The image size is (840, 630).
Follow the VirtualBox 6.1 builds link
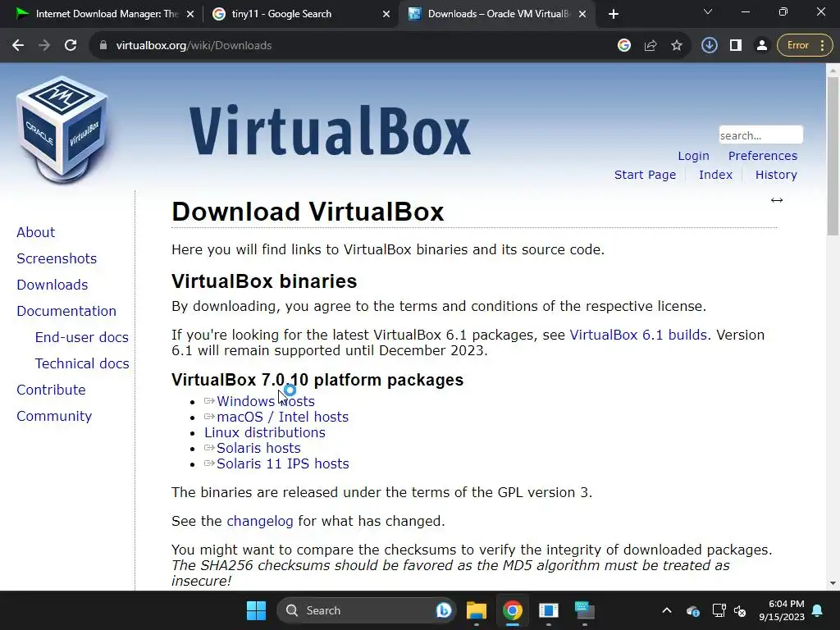[638, 335]
